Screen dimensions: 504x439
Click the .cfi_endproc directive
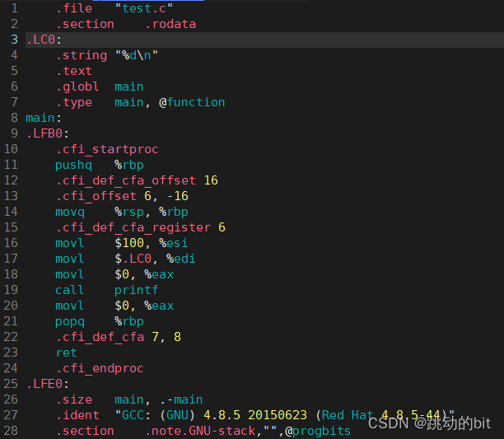100,368
